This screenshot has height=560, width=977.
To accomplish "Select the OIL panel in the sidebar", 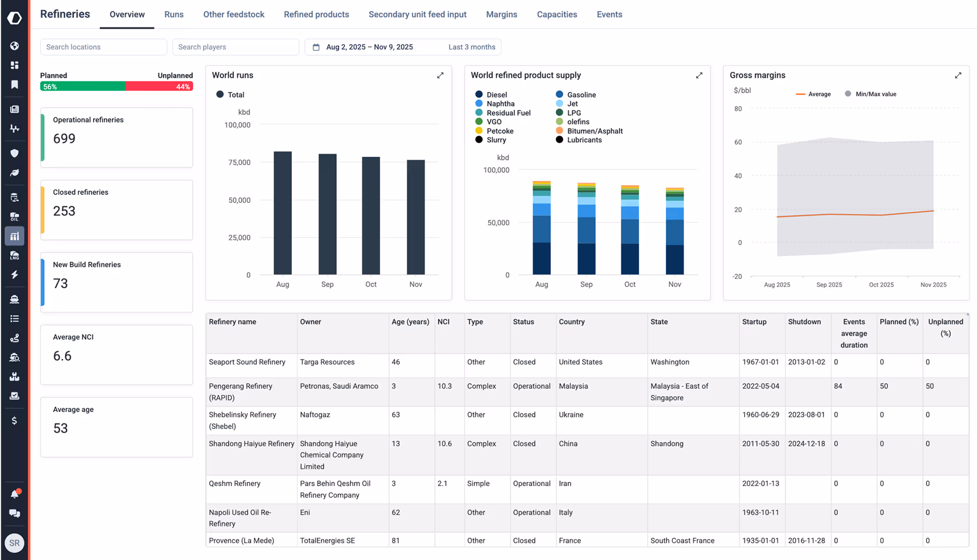I will click(14, 216).
